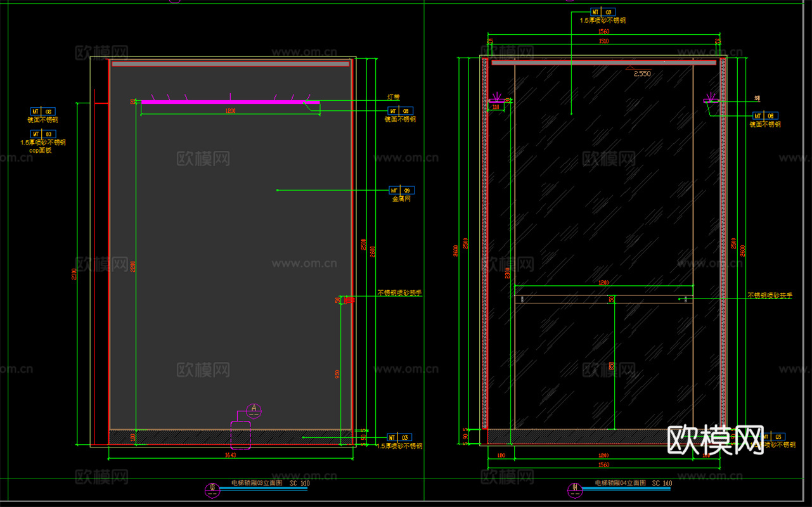Select the 2500 height dimension beside elevation 03

point(363,245)
